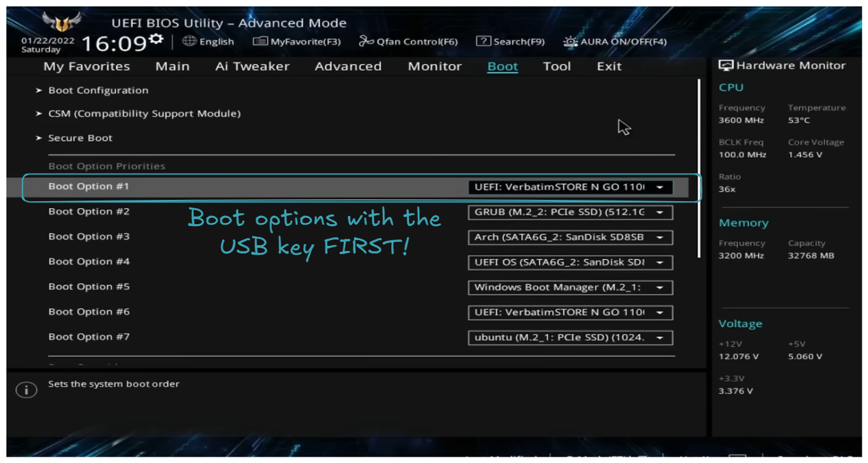Go to the Exit tab
This screenshot has height=463, width=868.
pos(608,66)
